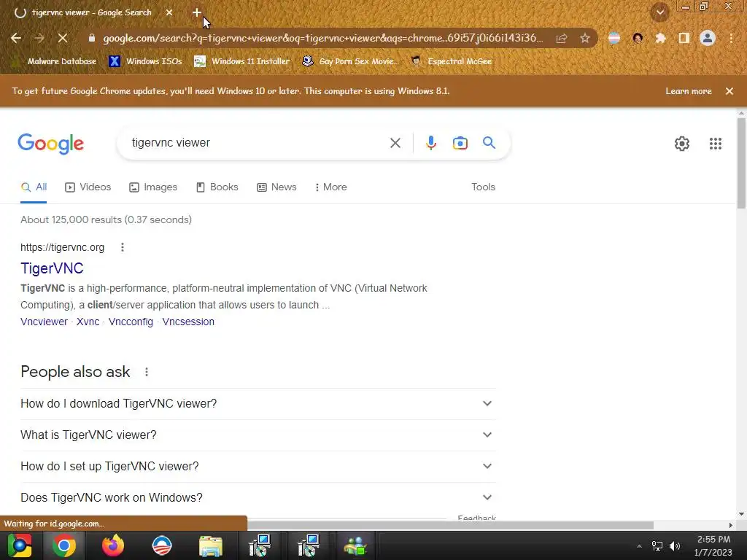Open the Start button on taskbar
747x560 pixels.
pos(20,545)
